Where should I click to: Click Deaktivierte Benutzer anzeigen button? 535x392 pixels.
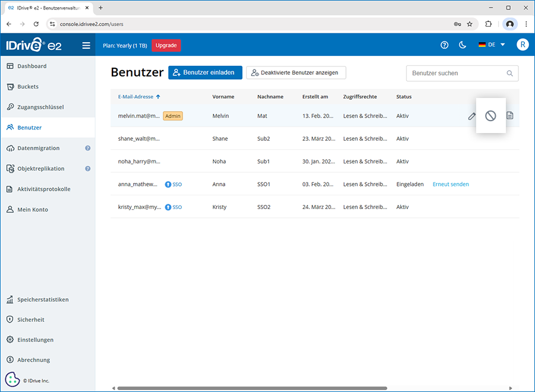[295, 72]
